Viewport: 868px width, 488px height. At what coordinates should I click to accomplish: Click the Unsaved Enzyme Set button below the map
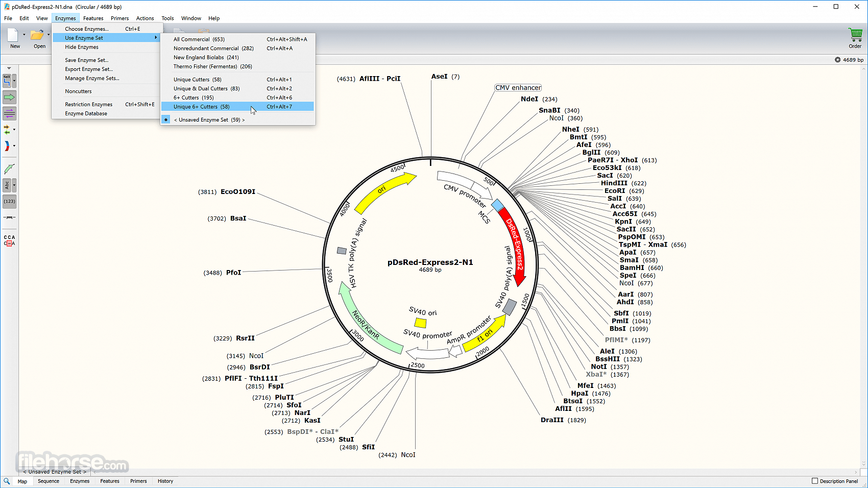coord(55,472)
